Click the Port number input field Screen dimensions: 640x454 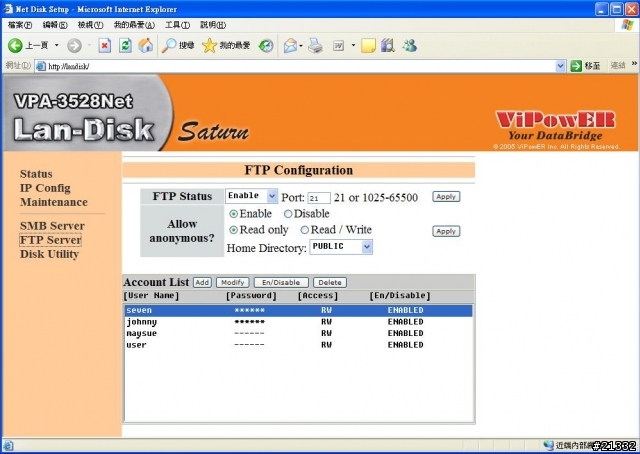[319, 198]
